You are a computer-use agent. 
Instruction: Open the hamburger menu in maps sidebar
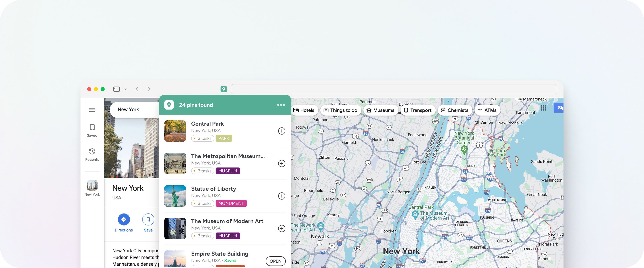pos(92,110)
